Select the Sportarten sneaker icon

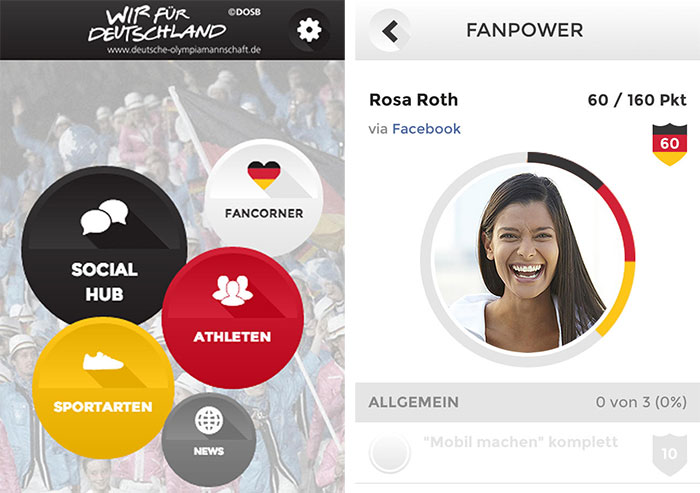point(103,361)
